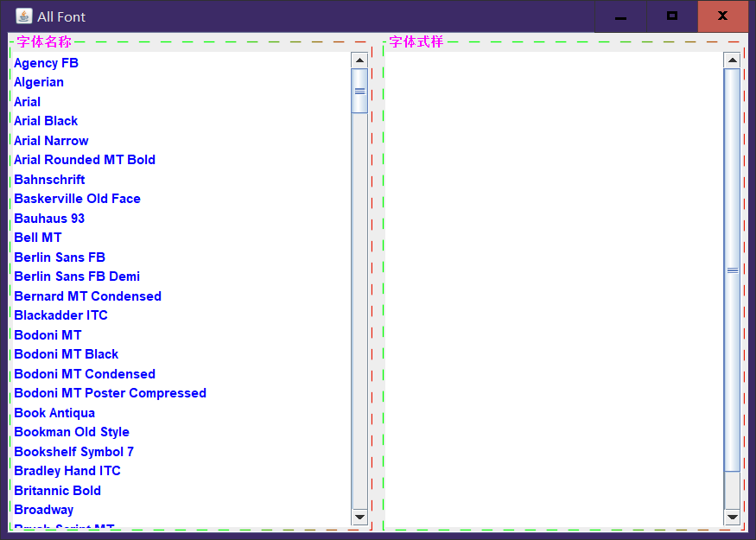Select the Book Antiqua font entry
This screenshot has height=540, width=756.
click(x=54, y=412)
